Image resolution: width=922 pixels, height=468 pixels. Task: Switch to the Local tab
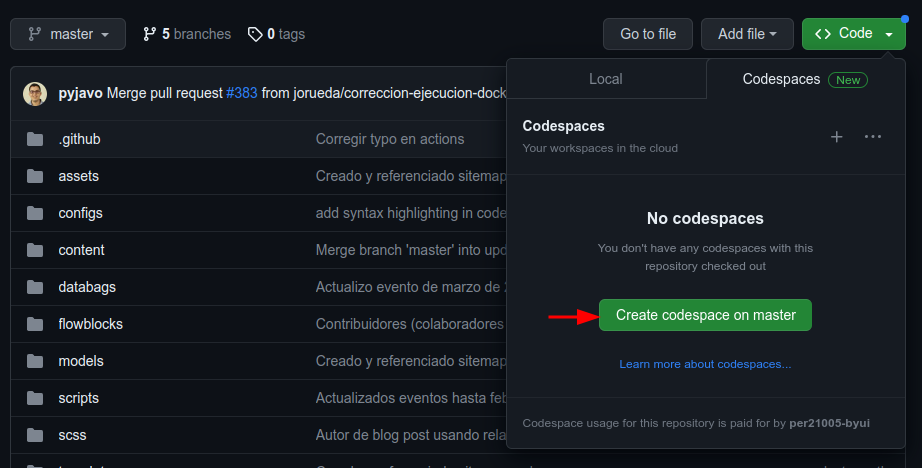(606, 79)
